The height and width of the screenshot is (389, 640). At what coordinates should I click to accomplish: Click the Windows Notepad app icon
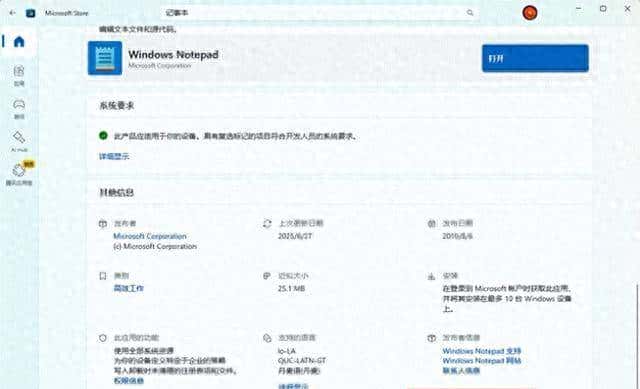pos(105,58)
